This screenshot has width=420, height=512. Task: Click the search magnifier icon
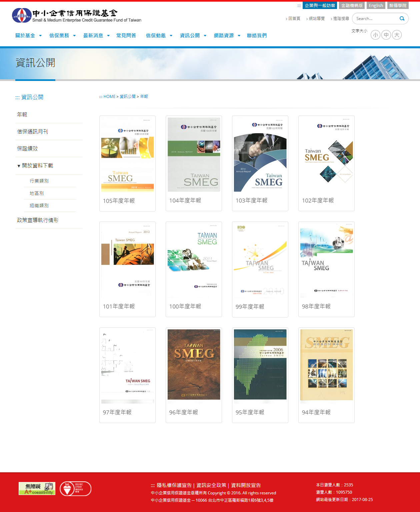pyautogui.click(x=402, y=19)
